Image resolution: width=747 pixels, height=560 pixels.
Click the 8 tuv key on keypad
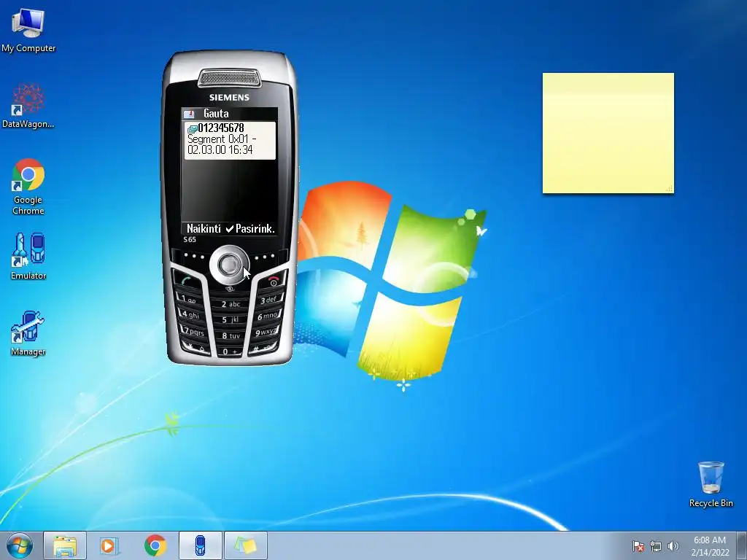pos(231,335)
